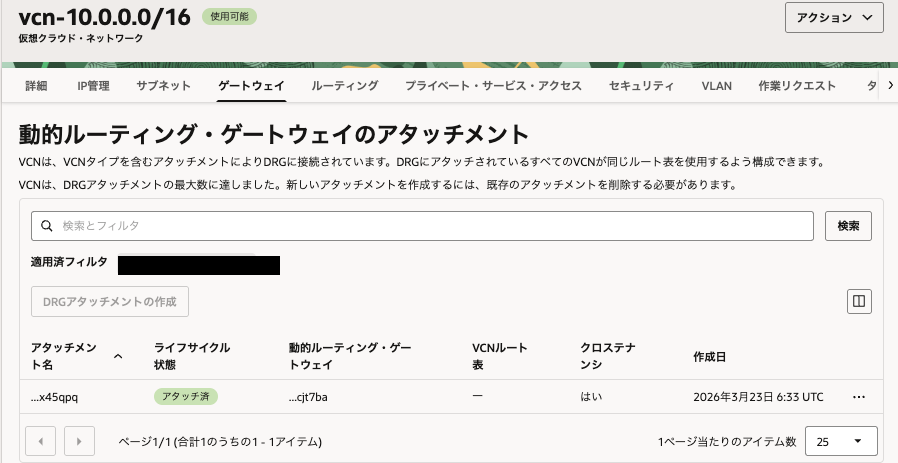Go to previous page arrow
The height and width of the screenshot is (463, 898).
(x=40, y=441)
